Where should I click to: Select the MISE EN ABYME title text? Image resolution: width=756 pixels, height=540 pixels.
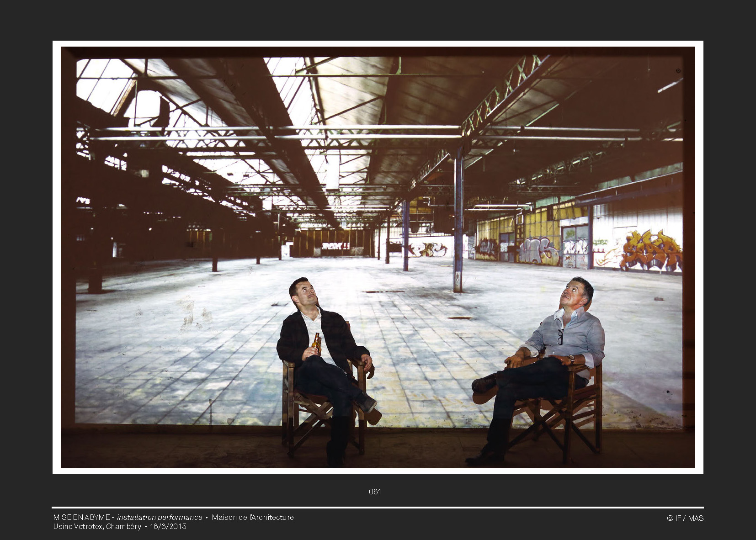pos(81,517)
